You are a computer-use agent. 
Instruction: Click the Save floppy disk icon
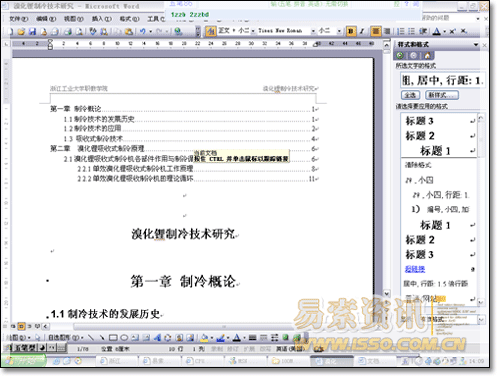coord(32,31)
